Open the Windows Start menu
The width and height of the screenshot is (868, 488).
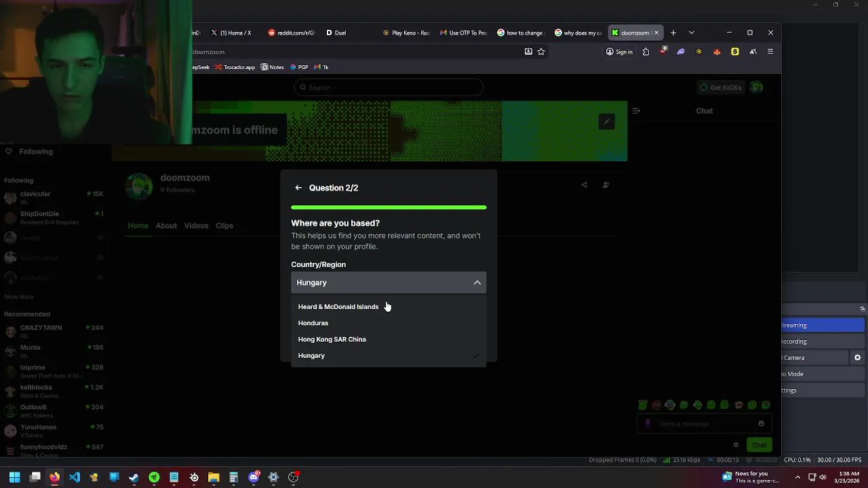pos(15,477)
